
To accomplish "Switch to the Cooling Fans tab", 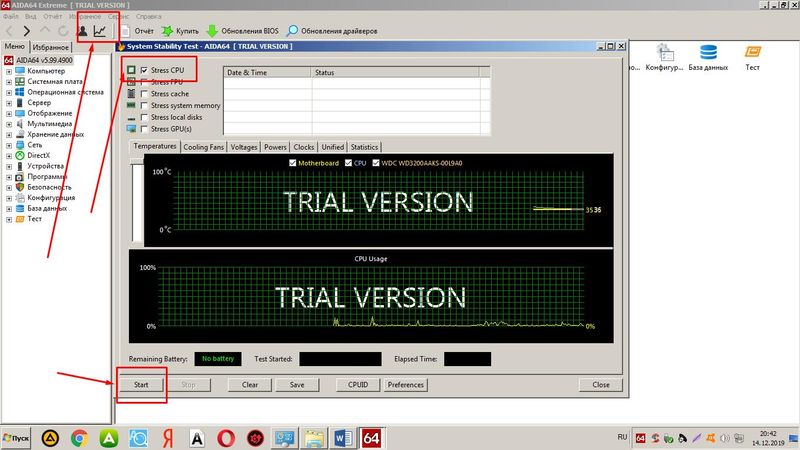I will pos(204,147).
